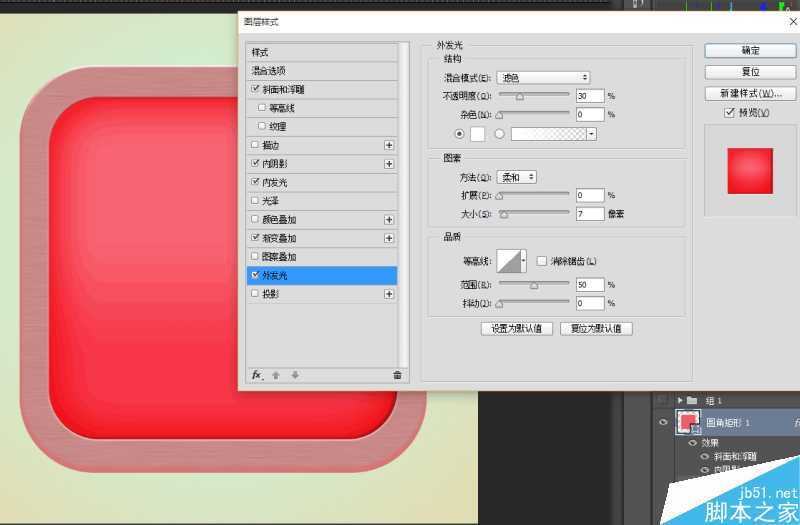
Task: Enable the 颜色叠加 checkbox
Action: pyautogui.click(x=255, y=219)
